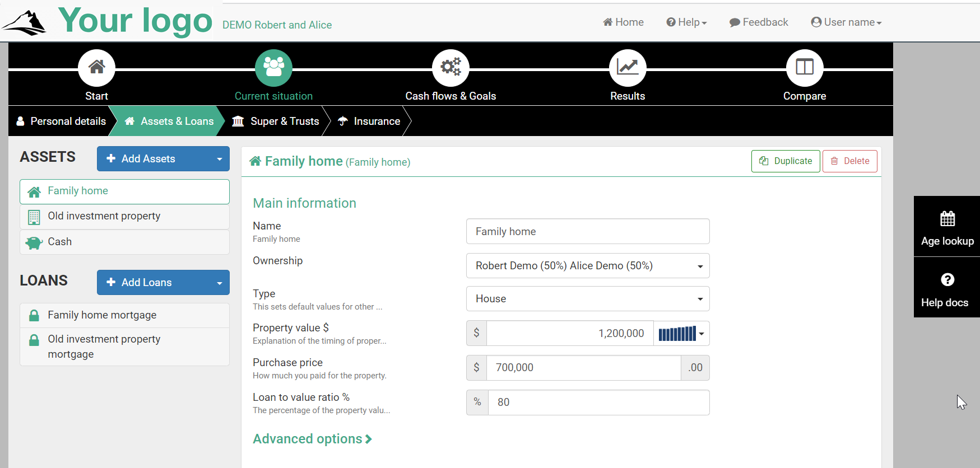Open the Compare columns icon

click(805, 68)
